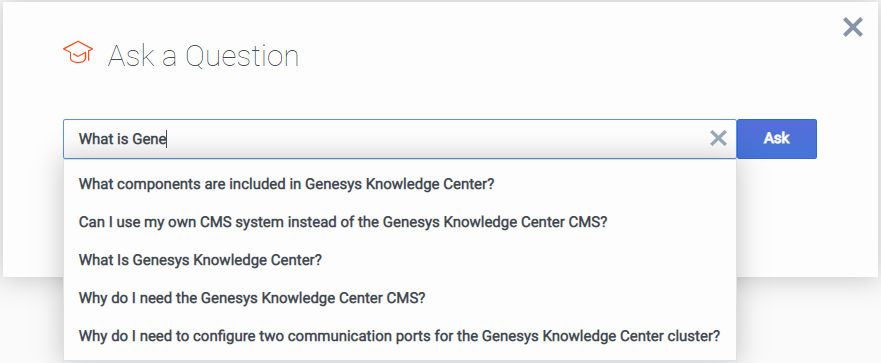Submit the question using the blue Ask button
The width and height of the screenshot is (881, 363).
pyautogui.click(x=776, y=139)
